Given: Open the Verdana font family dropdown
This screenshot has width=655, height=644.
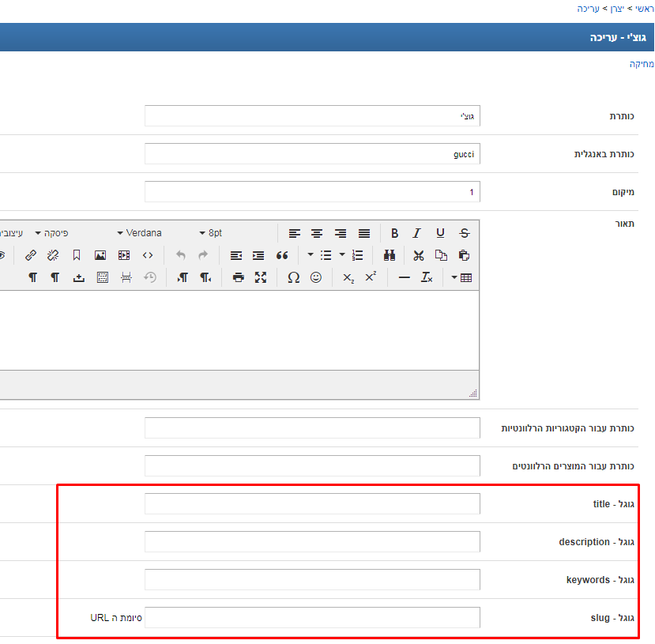Looking at the screenshot, I should tap(140, 233).
